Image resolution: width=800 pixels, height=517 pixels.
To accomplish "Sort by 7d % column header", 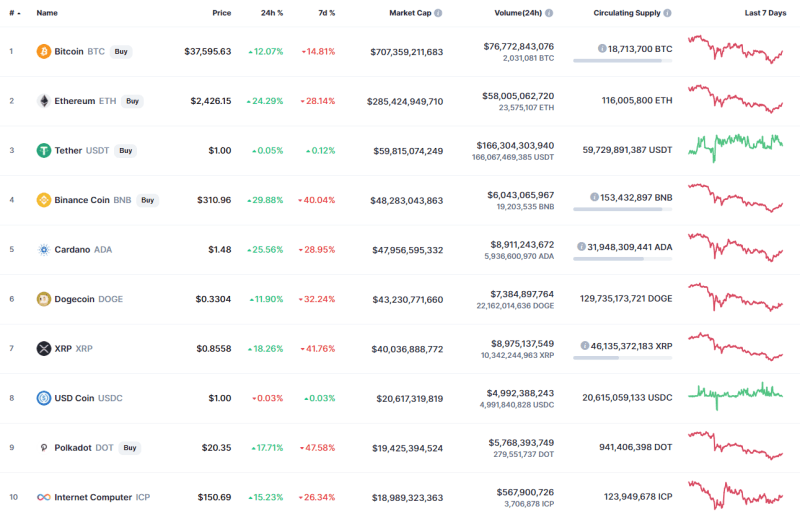I will point(325,13).
